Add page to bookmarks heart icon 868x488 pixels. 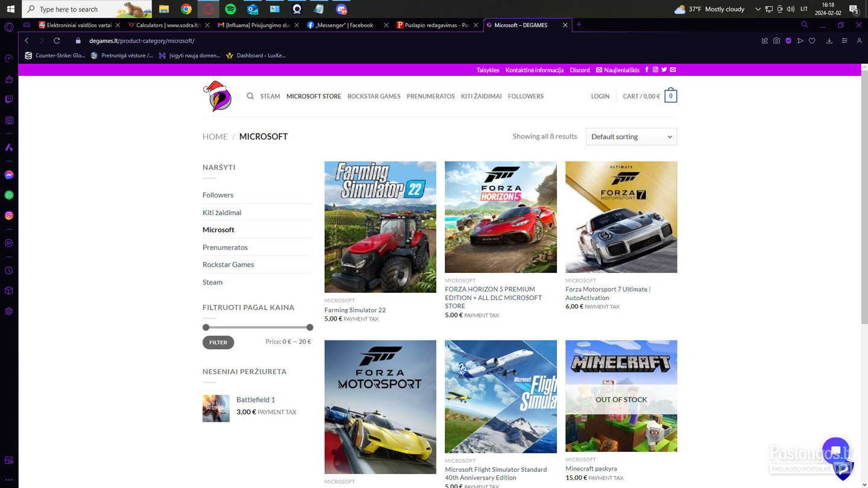point(812,40)
